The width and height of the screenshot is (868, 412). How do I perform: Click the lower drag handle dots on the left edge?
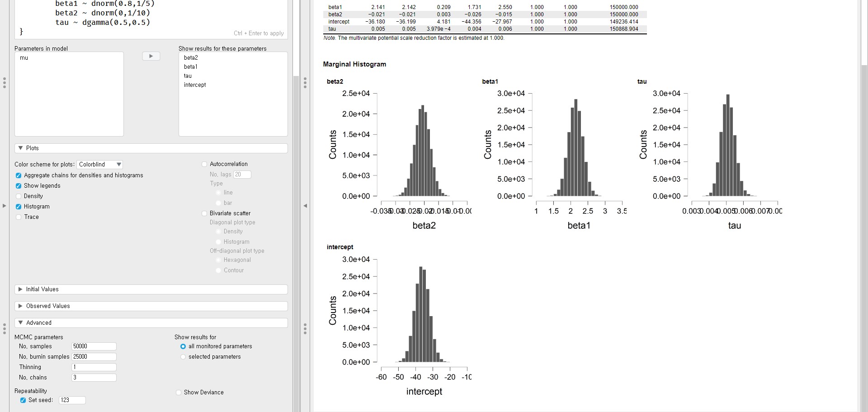[4, 329]
